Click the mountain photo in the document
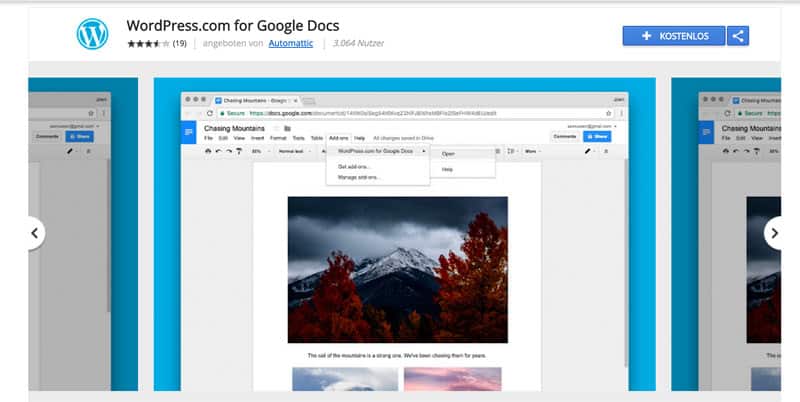 coord(397,268)
